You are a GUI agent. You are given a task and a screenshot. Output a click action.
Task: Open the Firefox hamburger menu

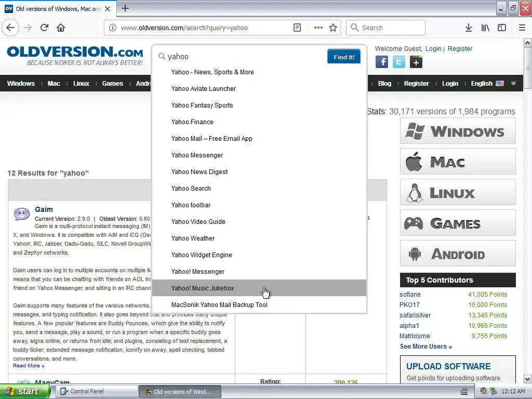(522, 28)
